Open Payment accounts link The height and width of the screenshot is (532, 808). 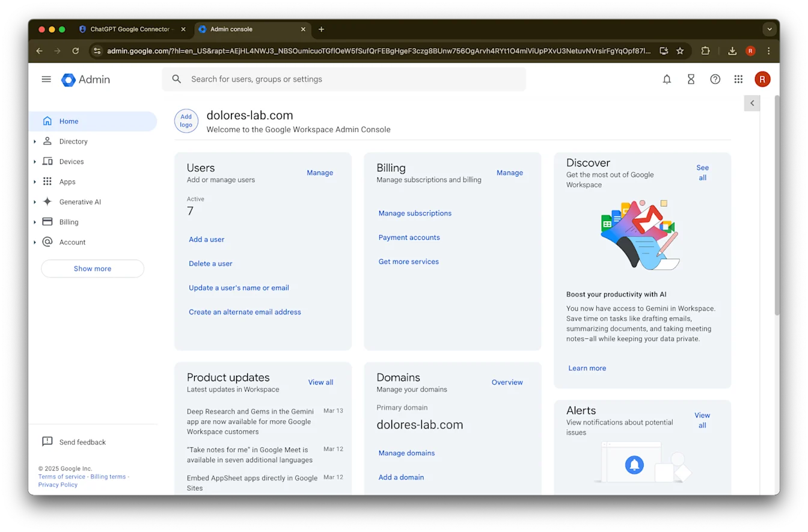[409, 237]
